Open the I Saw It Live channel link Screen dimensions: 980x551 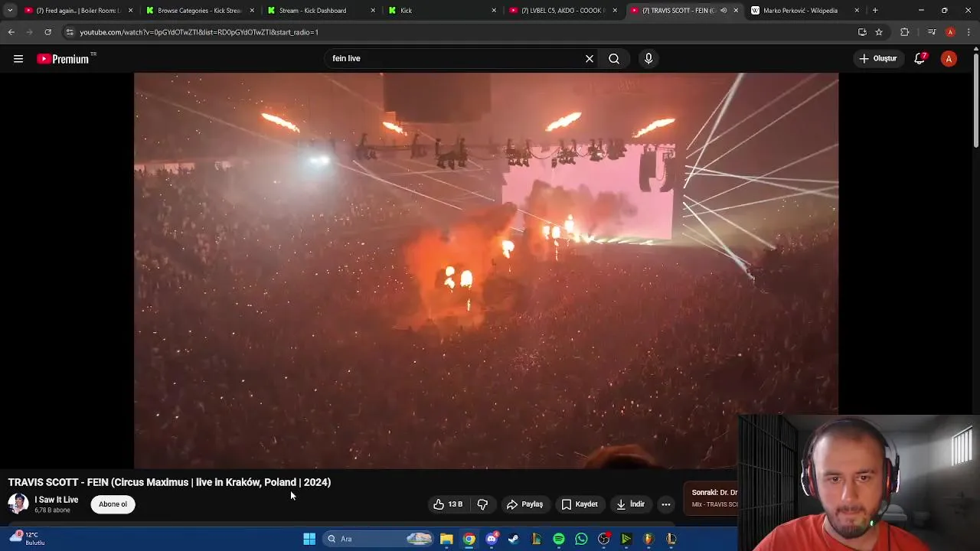[x=56, y=500]
